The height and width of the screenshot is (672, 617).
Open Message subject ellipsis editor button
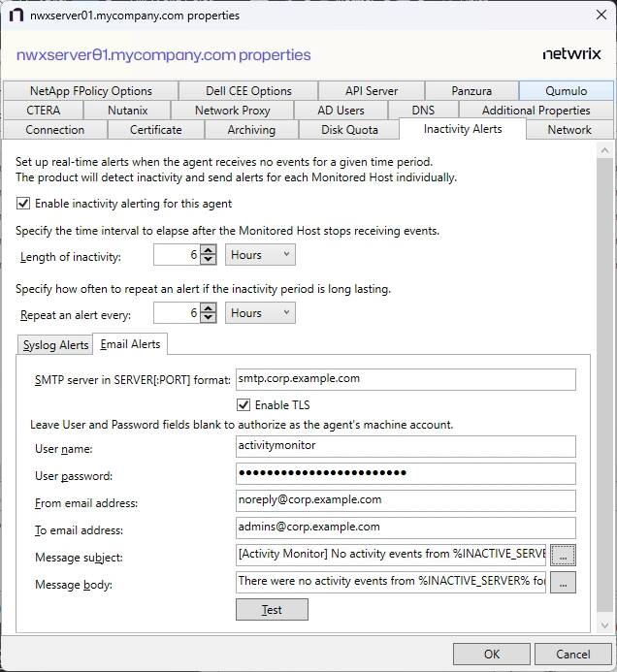[563, 556]
